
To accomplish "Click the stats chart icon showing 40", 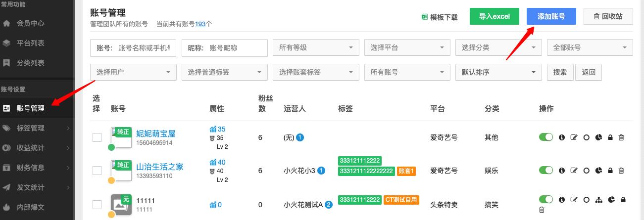I will coord(213,162).
